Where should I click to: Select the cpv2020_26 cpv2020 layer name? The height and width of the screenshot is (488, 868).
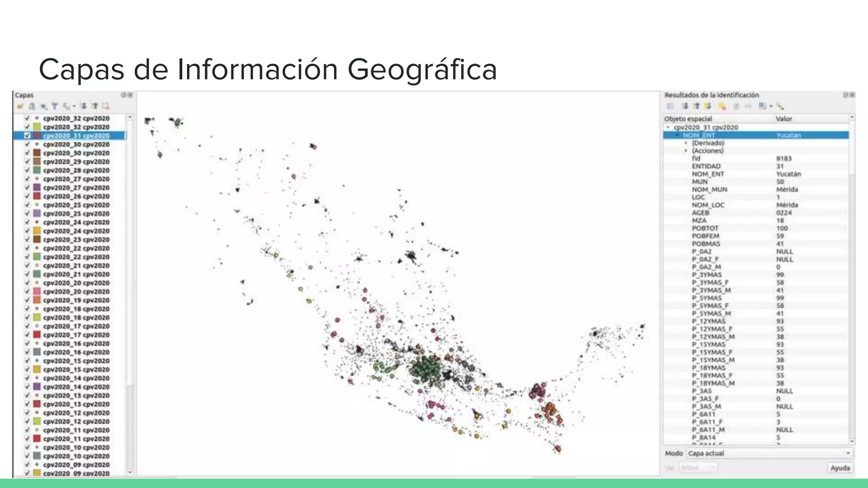coord(76,196)
